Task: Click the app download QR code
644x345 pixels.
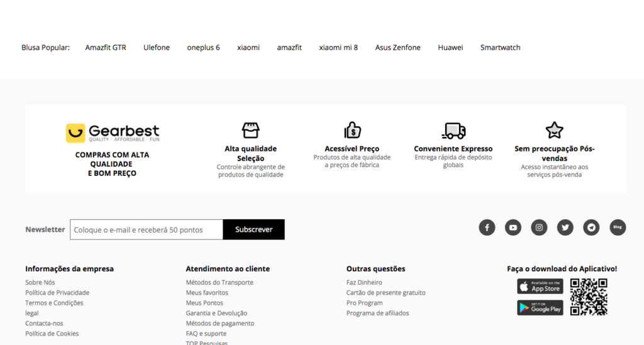Action: coord(589,297)
